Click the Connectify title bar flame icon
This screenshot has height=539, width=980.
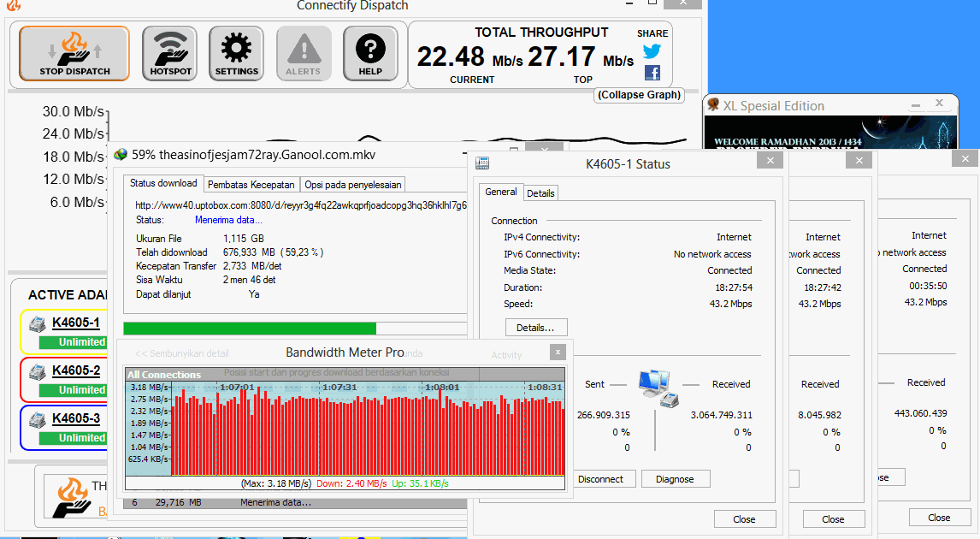[13, 5]
